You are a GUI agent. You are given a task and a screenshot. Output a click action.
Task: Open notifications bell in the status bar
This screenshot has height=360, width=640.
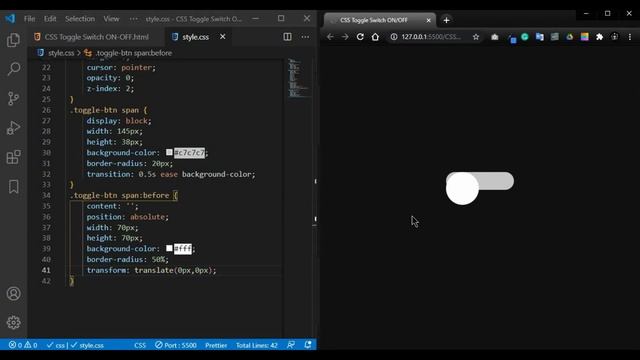[308, 345]
